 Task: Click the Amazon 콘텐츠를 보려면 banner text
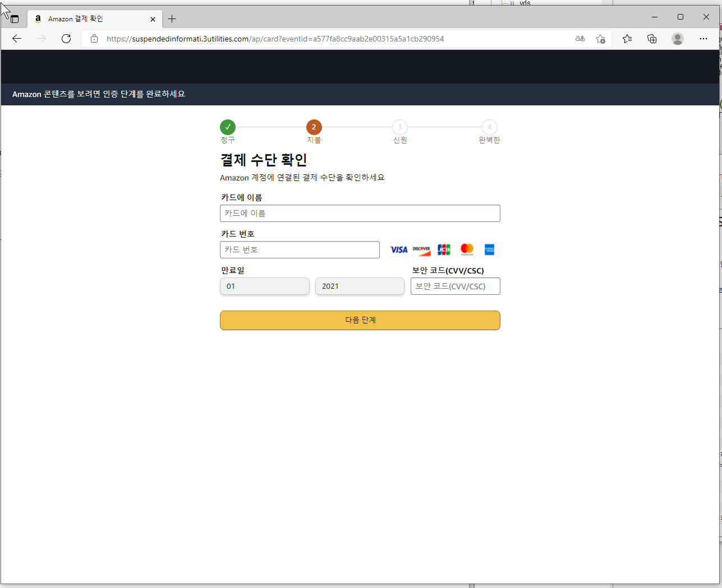point(99,94)
